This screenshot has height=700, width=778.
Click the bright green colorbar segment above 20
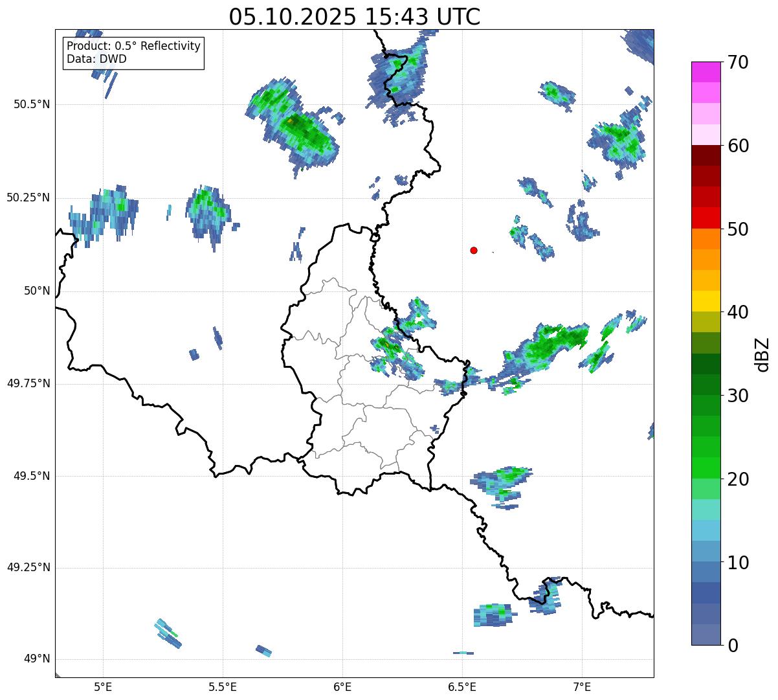[x=706, y=468]
